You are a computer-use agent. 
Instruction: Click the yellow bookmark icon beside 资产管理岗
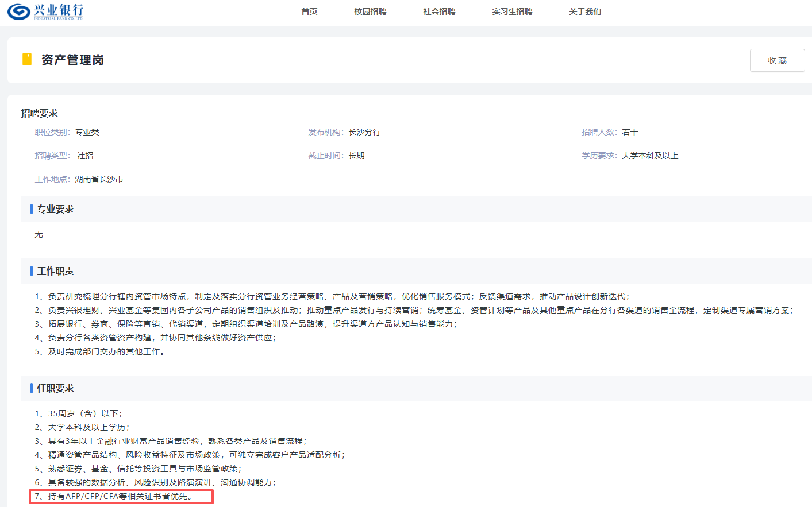26,59
